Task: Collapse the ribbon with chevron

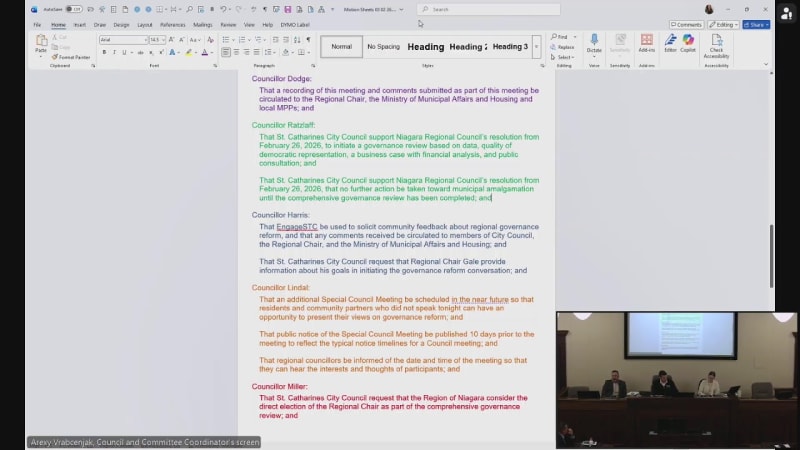Action: 765,65
